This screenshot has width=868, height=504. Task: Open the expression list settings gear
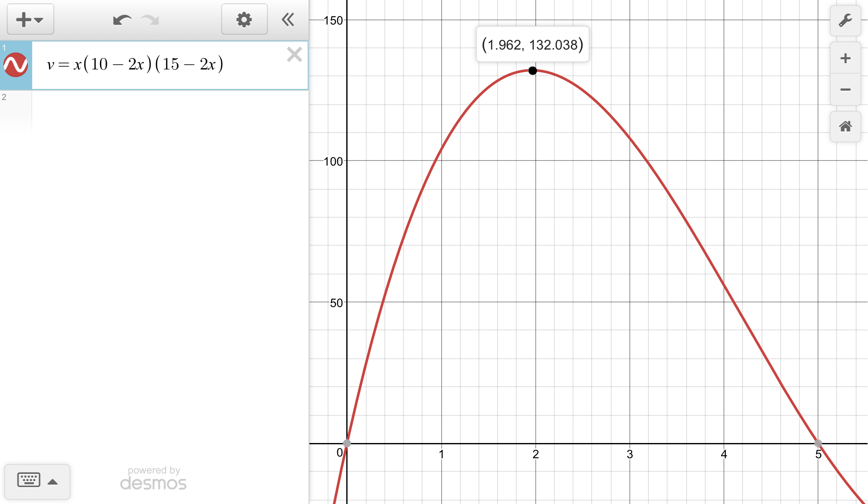(x=244, y=19)
